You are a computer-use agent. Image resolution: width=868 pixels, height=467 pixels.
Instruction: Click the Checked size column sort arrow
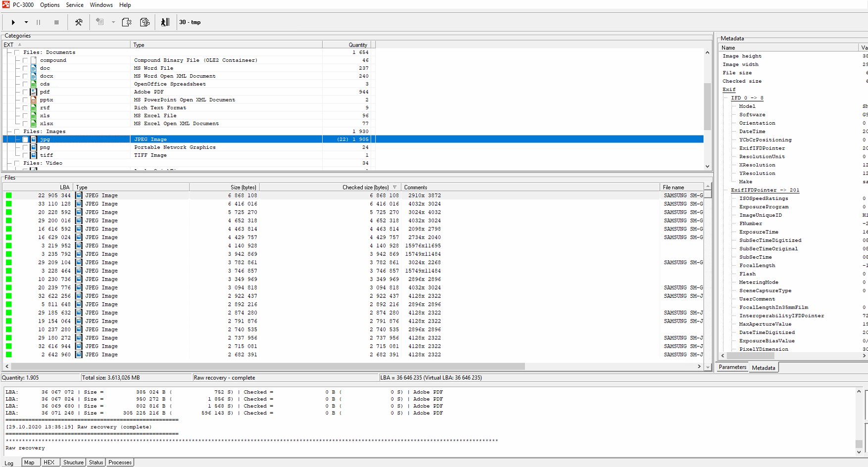(394, 187)
